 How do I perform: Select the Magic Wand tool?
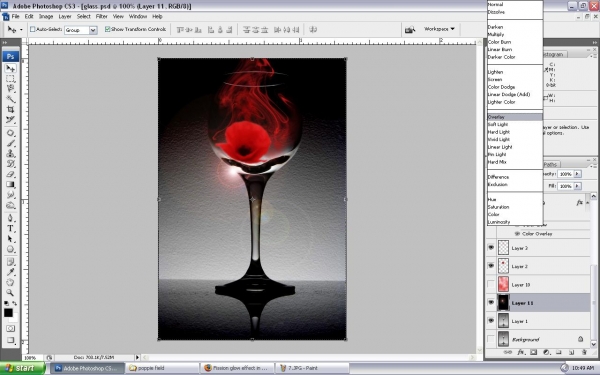pyautogui.click(x=10, y=99)
